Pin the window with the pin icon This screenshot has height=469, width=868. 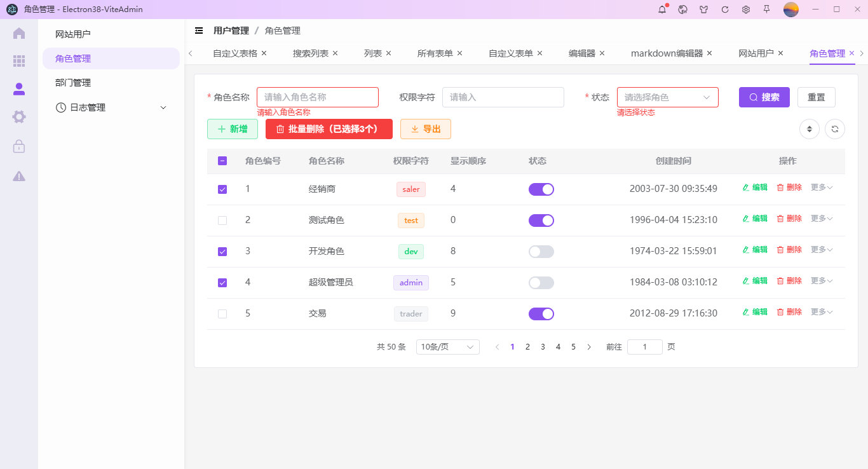coord(766,10)
